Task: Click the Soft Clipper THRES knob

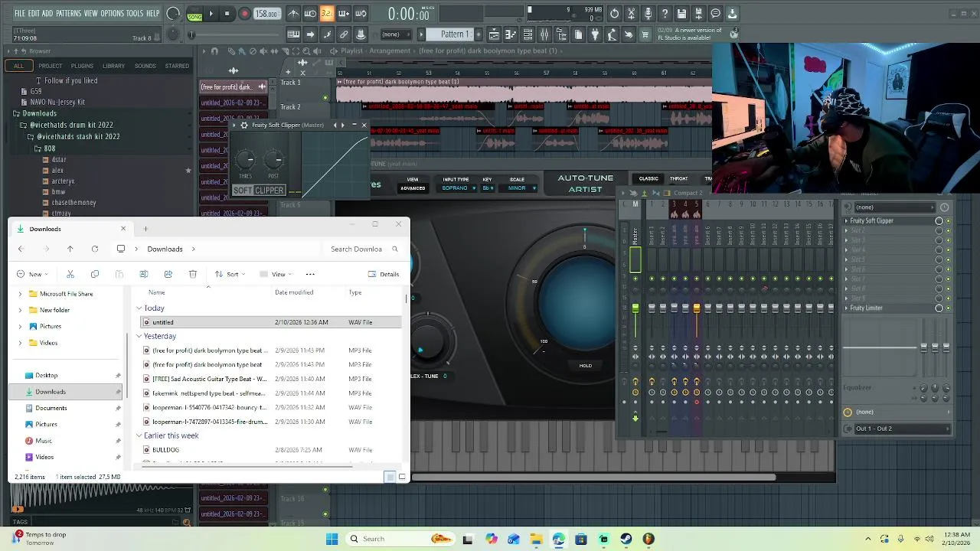Action: click(245, 160)
